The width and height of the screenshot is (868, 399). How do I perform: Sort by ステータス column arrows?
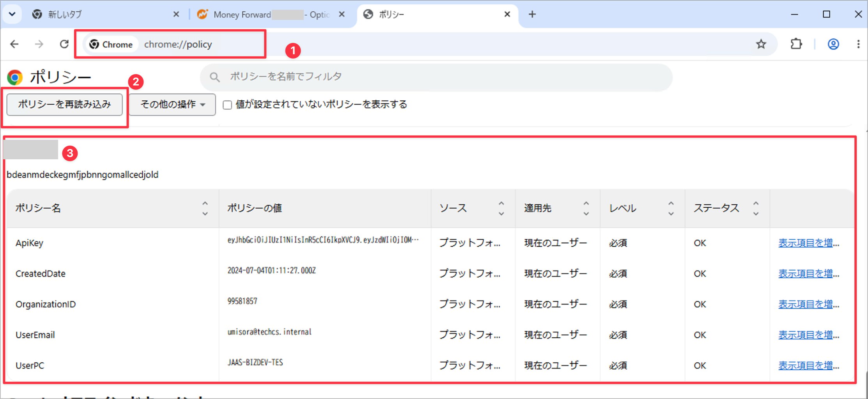[756, 208]
